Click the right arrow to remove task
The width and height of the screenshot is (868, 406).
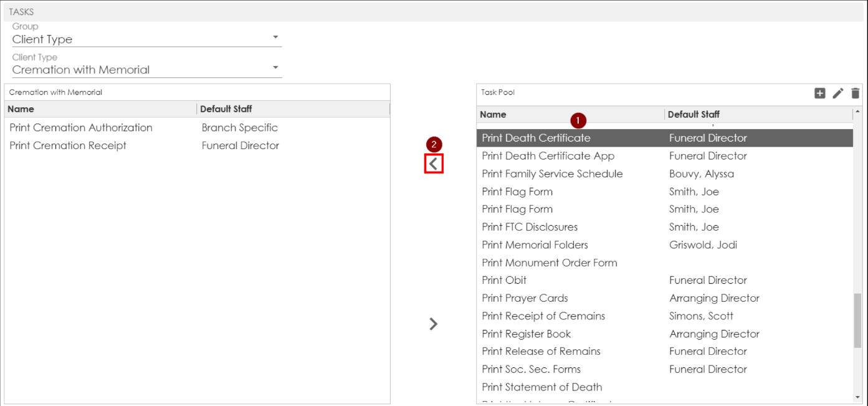[x=434, y=324]
